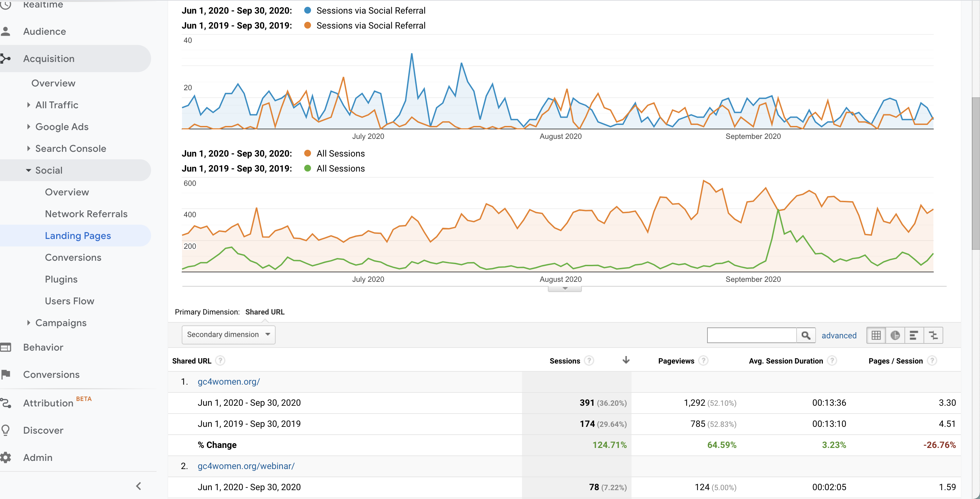Switch to data table view icon
The width and height of the screenshot is (980, 499).
pos(876,335)
